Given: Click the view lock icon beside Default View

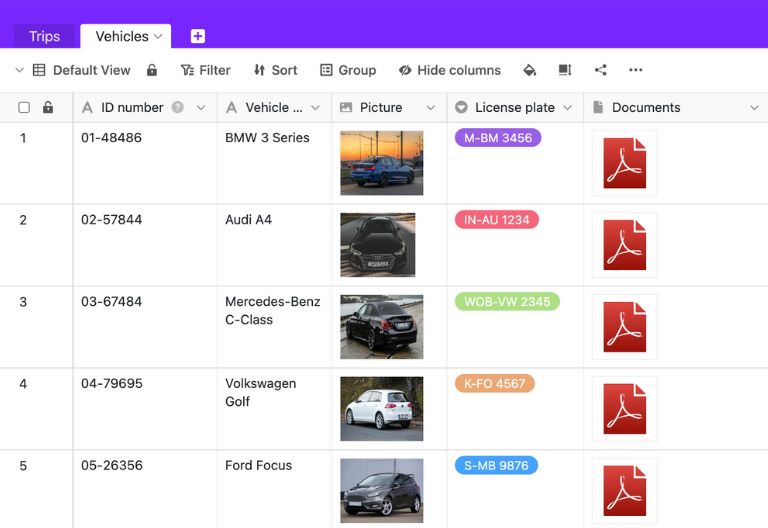Looking at the screenshot, I should pos(152,70).
